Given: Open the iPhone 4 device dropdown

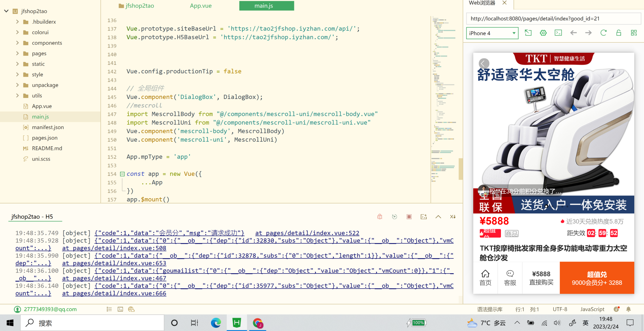Looking at the screenshot, I should (x=492, y=33).
